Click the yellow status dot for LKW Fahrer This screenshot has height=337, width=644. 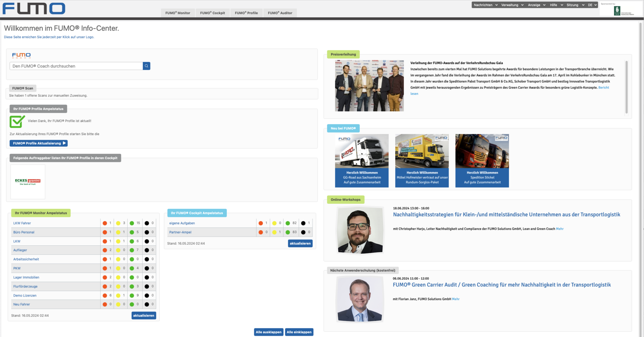click(x=118, y=223)
